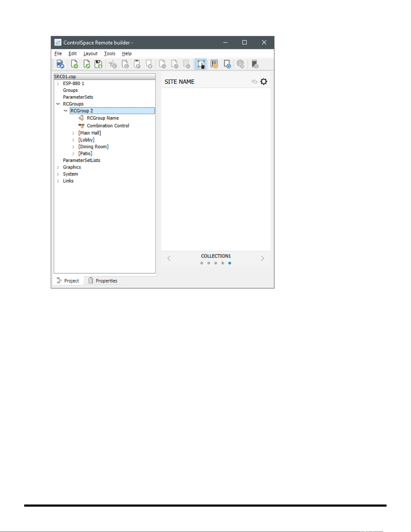The image size is (411, 532).
Task: Select the fourth collection page dot
Action: point(223,263)
